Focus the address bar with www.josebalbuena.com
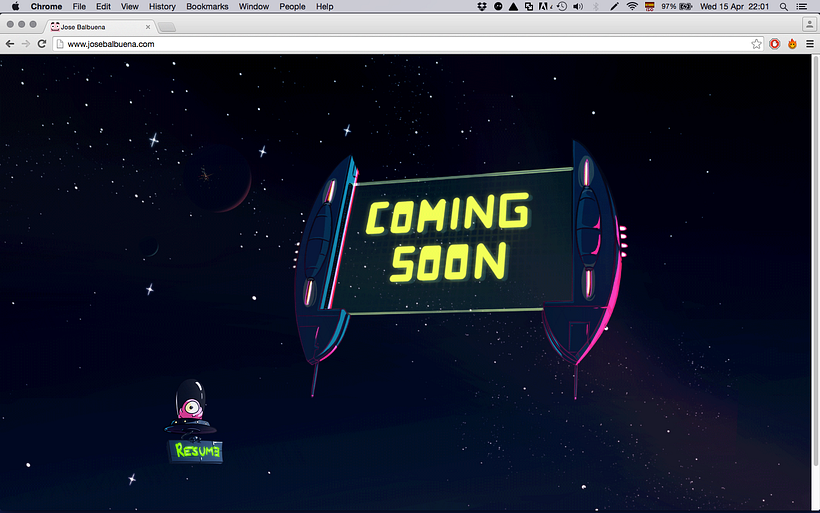The image size is (820, 513). (408, 44)
